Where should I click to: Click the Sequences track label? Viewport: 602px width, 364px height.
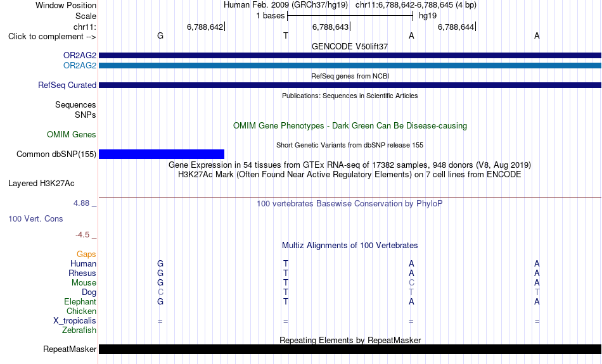(x=75, y=105)
